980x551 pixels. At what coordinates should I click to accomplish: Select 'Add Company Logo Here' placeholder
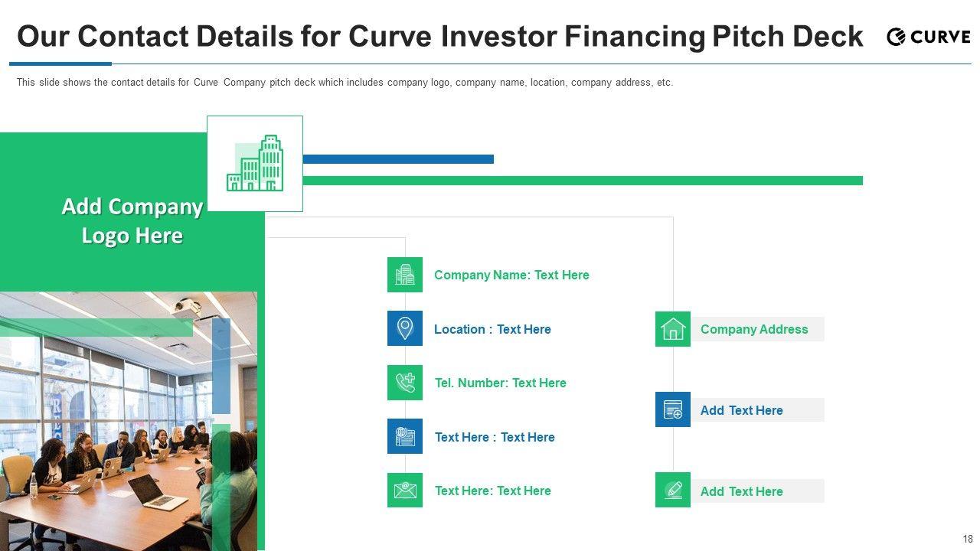tap(132, 220)
